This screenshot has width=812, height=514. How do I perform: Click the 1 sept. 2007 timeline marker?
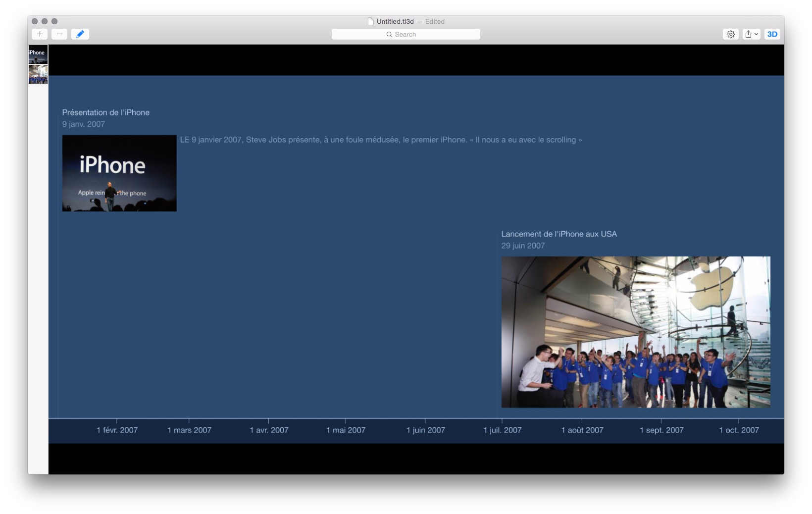point(661,430)
